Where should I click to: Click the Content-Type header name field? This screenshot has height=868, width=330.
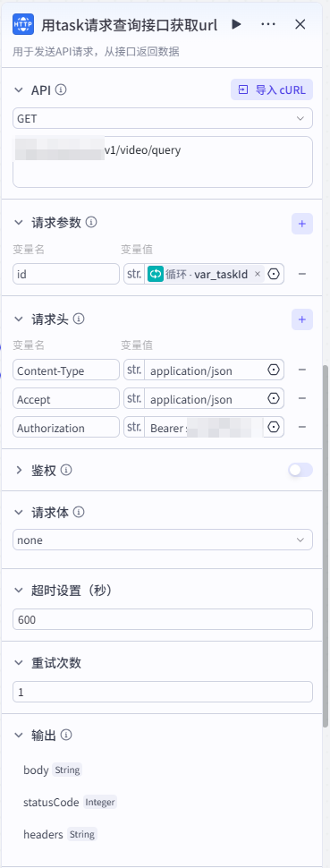click(66, 370)
